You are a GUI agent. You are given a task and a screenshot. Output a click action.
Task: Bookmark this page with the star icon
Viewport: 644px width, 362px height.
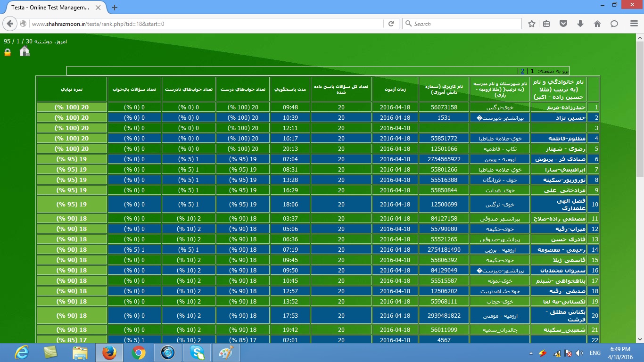(532, 24)
